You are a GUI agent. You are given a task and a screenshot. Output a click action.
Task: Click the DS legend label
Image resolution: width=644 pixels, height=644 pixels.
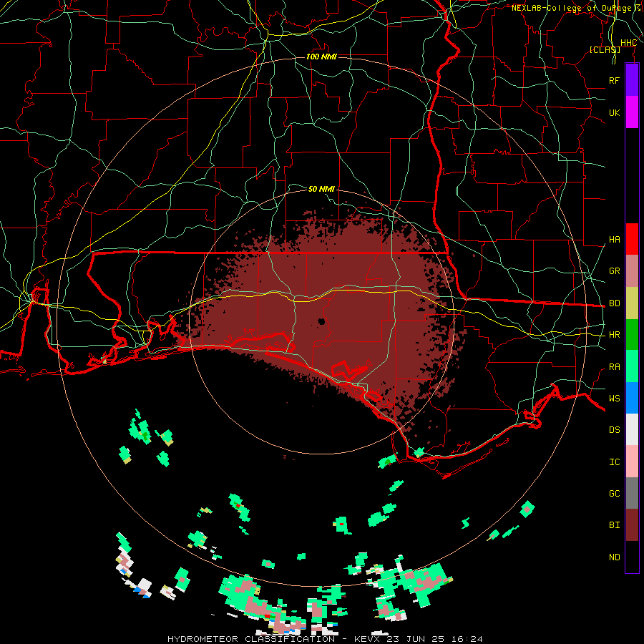(x=614, y=430)
